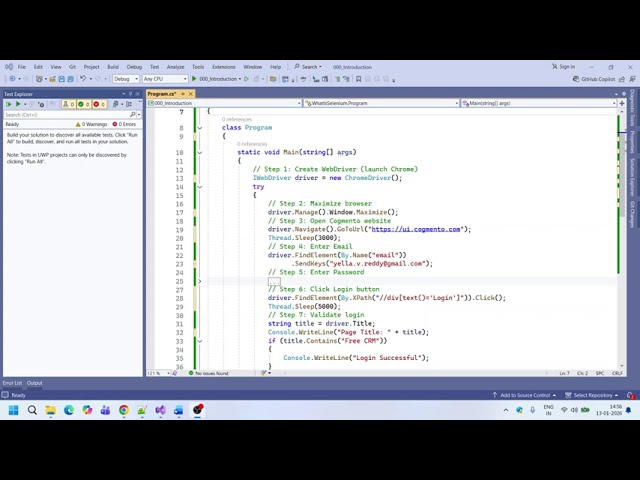Viewport: 640px width, 480px height.
Task: Open the Any CPU platform dropdown
Action: pos(165,79)
